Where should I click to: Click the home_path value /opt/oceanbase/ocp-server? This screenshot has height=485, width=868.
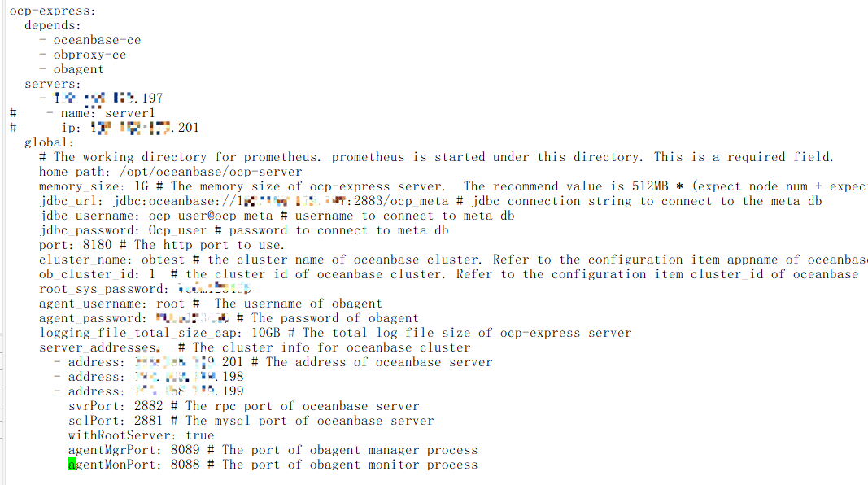click(x=211, y=173)
